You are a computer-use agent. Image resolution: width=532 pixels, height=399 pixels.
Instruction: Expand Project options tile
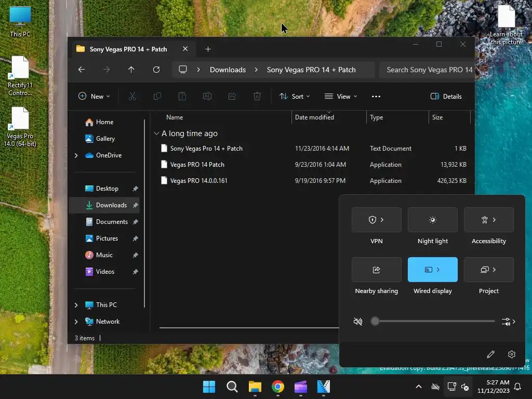pyautogui.click(x=488, y=270)
